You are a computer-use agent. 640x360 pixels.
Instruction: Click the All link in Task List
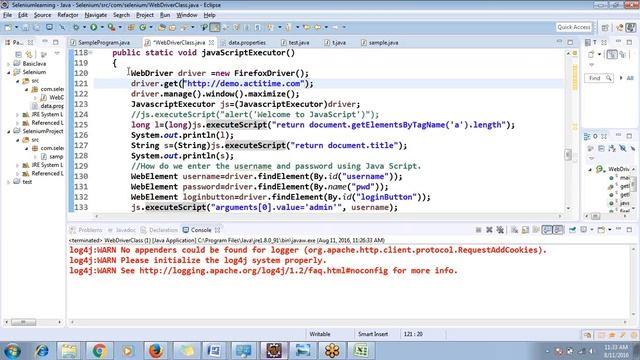630,78
